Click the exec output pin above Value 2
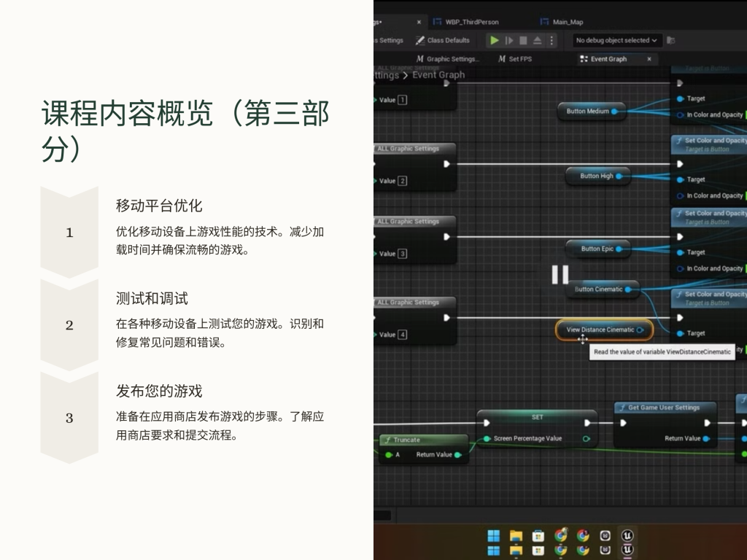 click(x=447, y=164)
